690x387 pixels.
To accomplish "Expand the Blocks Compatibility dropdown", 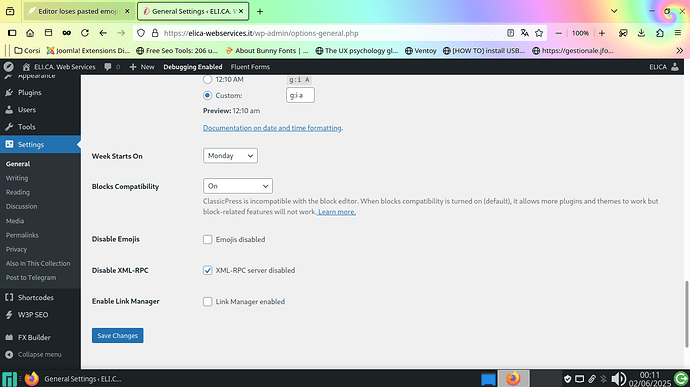I will (238, 186).
